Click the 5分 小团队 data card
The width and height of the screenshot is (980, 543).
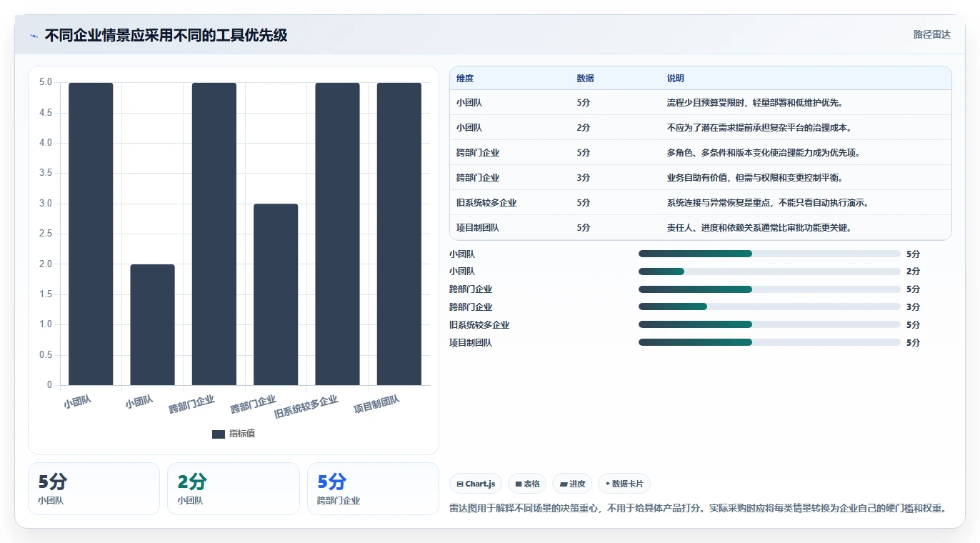pos(94,489)
